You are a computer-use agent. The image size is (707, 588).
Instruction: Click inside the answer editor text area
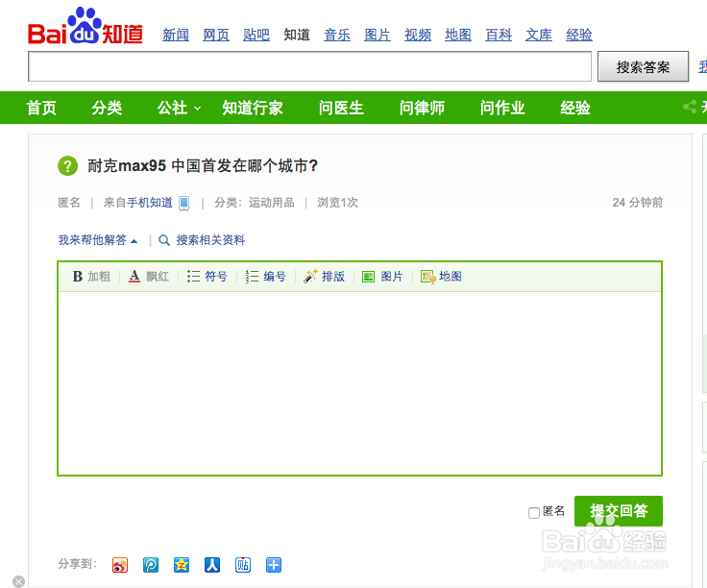point(360,383)
